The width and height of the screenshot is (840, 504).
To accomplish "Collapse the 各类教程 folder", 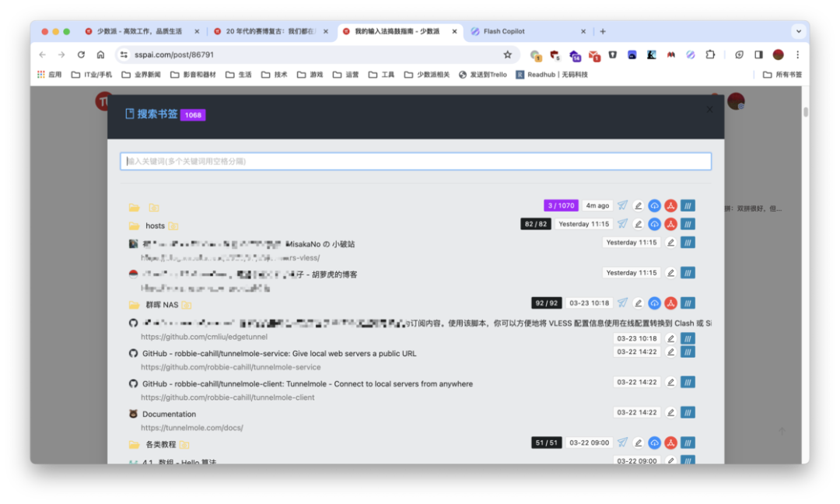I will (134, 445).
